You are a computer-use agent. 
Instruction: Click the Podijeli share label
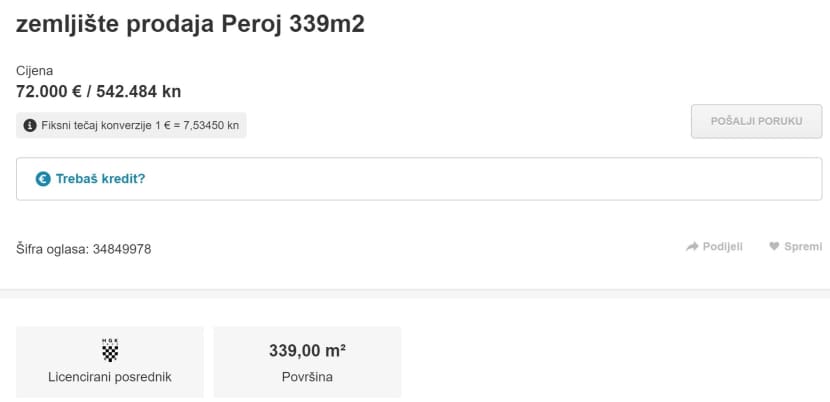(723, 246)
